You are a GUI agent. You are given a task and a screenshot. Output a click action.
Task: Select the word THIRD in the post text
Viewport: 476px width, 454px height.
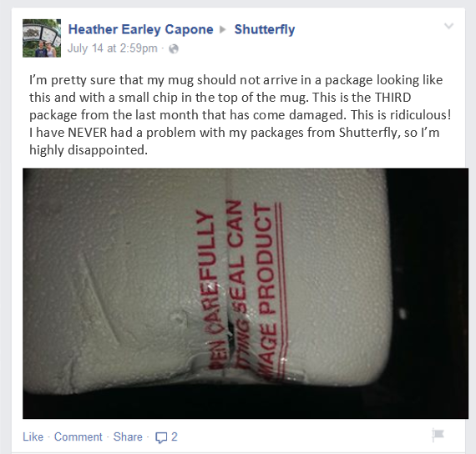pyautogui.click(x=393, y=98)
